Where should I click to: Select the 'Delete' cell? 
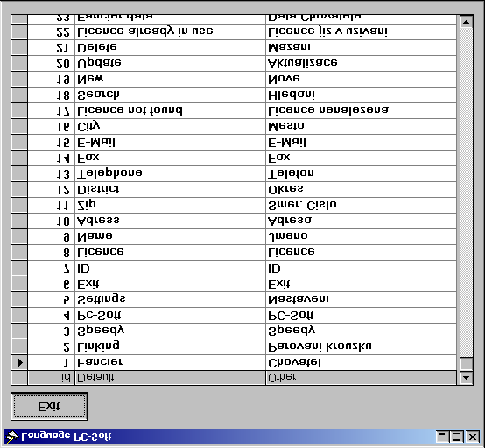pos(170,47)
